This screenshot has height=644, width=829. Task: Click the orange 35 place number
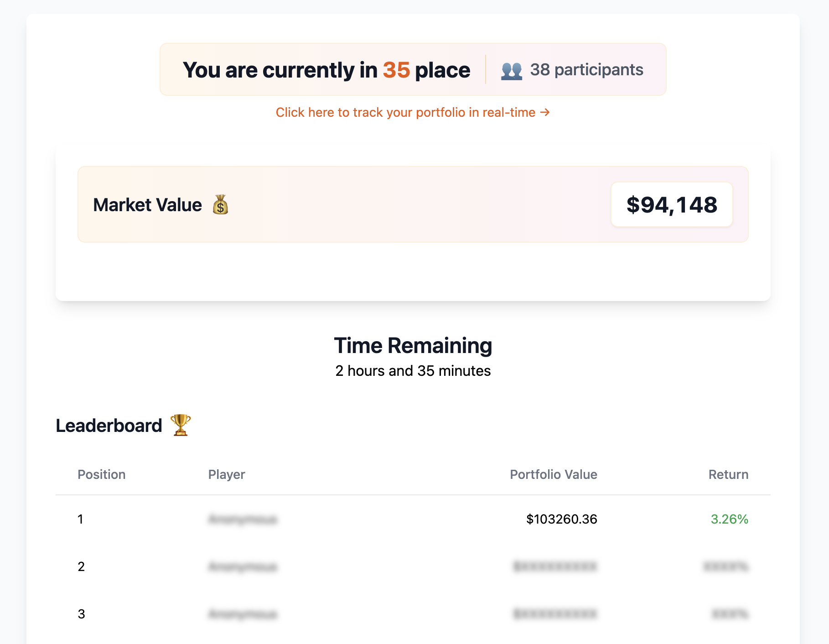pyautogui.click(x=396, y=70)
